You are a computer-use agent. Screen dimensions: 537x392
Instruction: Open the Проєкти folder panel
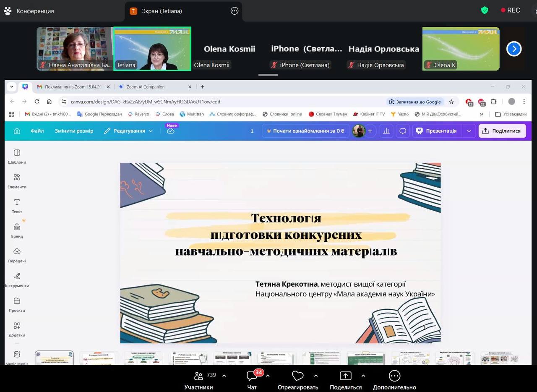tap(17, 304)
